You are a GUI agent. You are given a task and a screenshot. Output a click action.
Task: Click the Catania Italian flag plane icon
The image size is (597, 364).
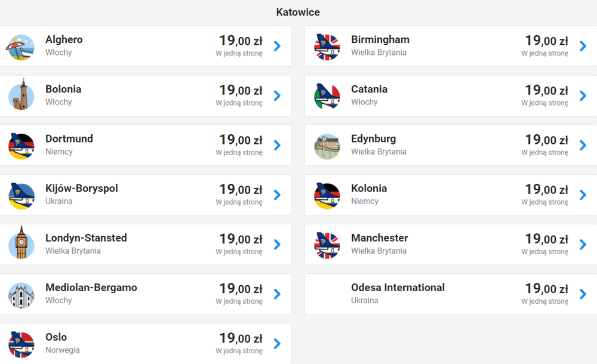point(327,96)
